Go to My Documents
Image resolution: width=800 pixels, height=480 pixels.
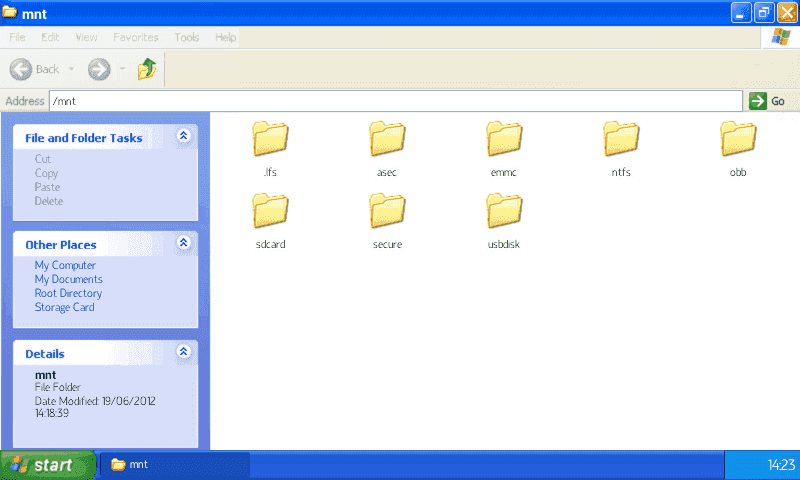click(x=69, y=279)
